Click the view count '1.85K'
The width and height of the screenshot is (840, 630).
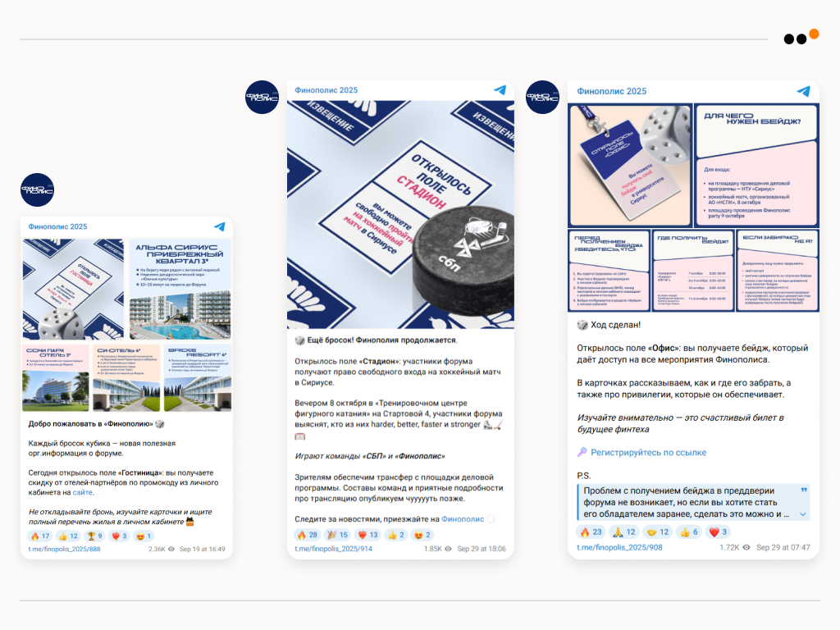coord(433,549)
